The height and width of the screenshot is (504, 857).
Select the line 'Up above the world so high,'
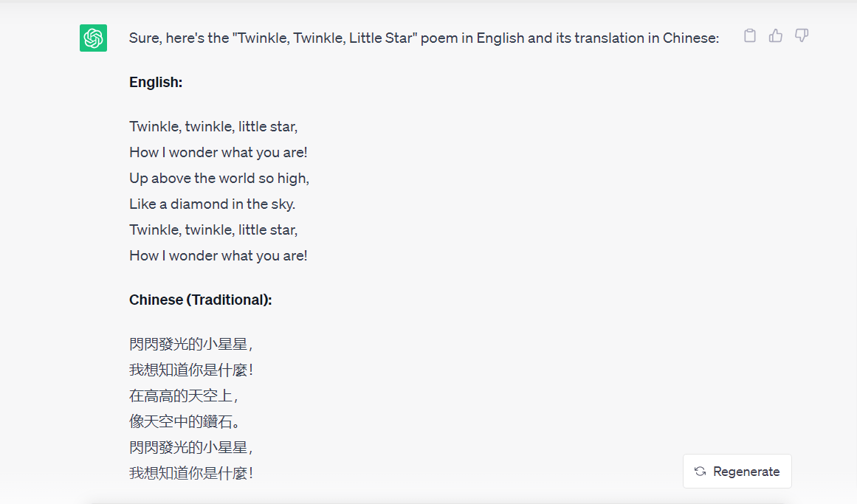[219, 179]
